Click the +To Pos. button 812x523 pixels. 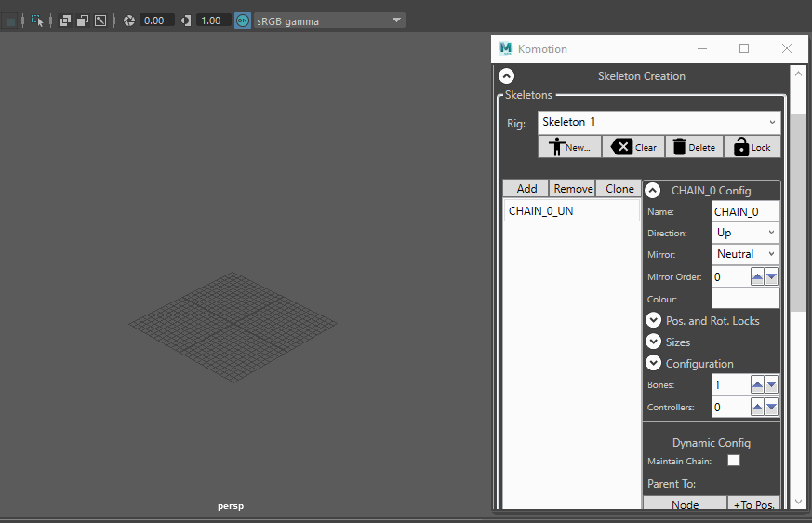point(753,503)
